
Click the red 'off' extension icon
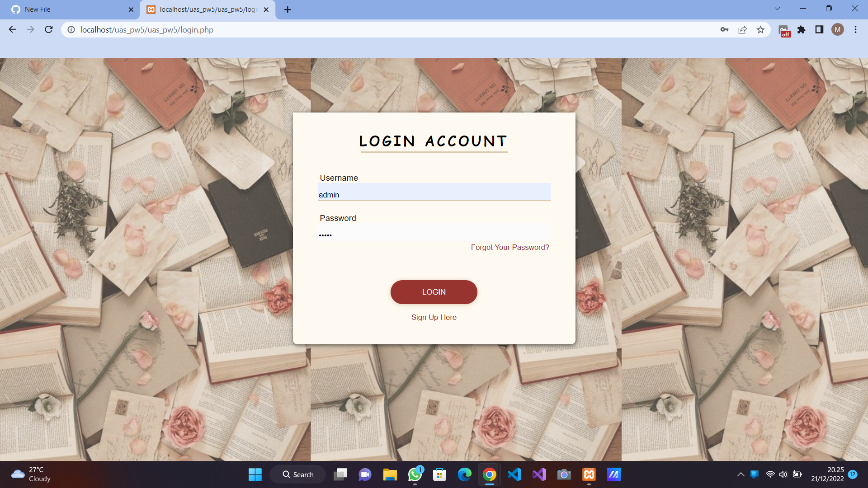click(784, 31)
